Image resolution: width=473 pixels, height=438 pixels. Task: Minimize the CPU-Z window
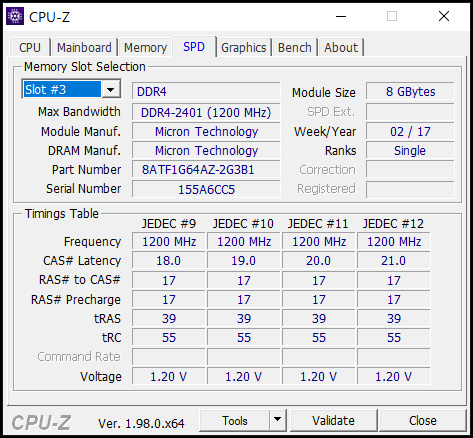pyautogui.click(x=341, y=16)
